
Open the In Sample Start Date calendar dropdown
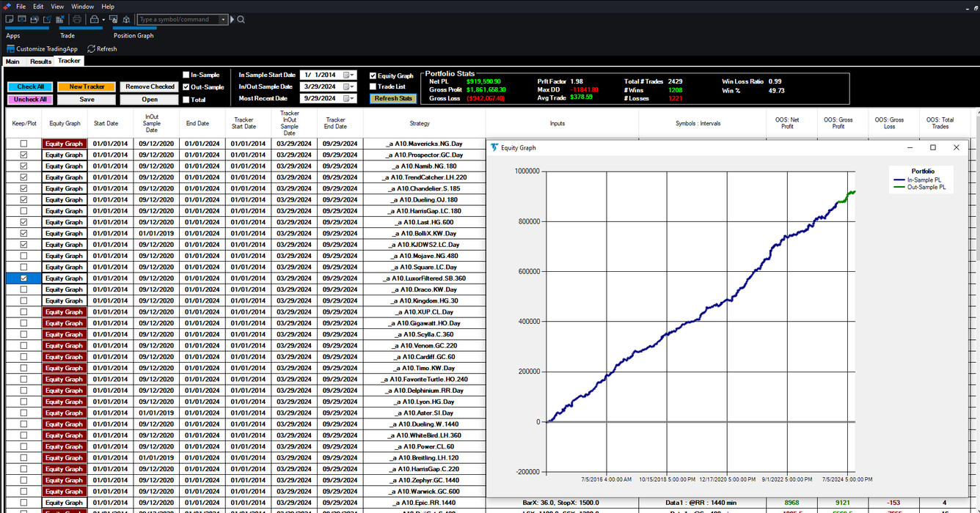click(351, 75)
